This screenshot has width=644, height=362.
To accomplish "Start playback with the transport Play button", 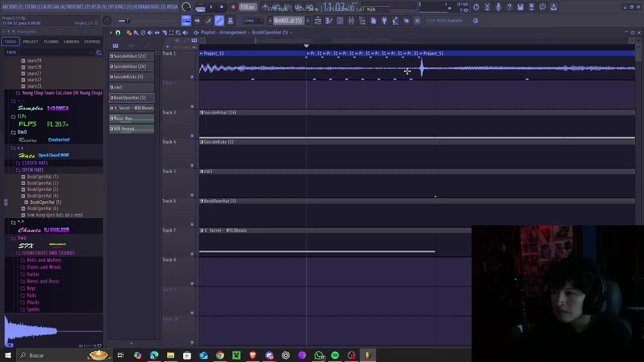I will pos(211,7).
